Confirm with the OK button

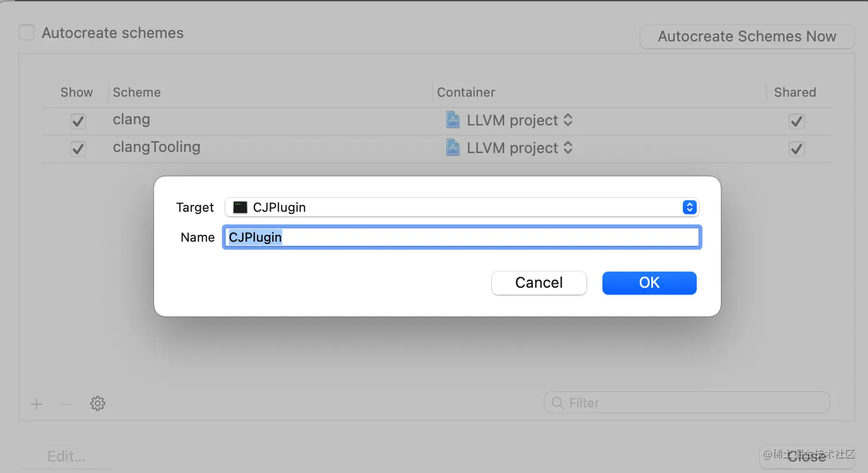click(x=650, y=283)
